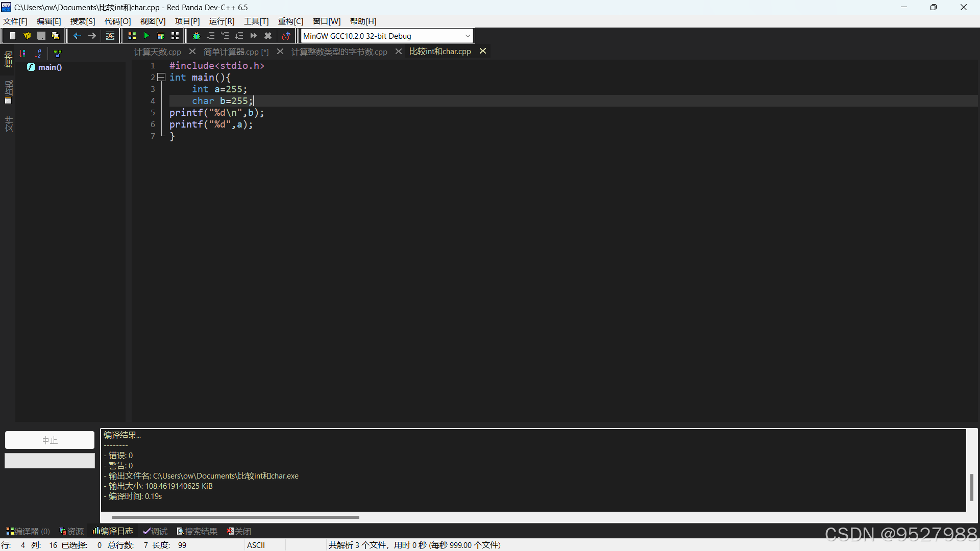Open the MinGW GCC compiler set dropdown

click(x=468, y=36)
